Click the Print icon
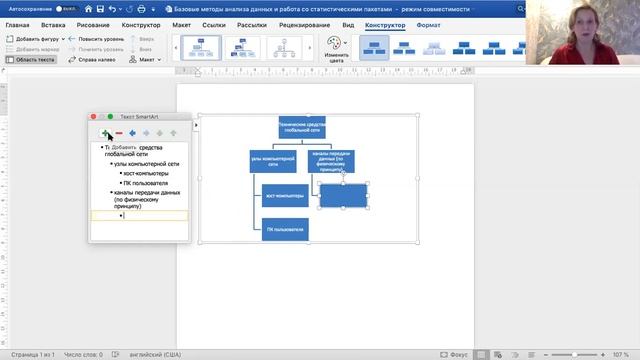Screen dimensions: 640x360 [141, 9]
